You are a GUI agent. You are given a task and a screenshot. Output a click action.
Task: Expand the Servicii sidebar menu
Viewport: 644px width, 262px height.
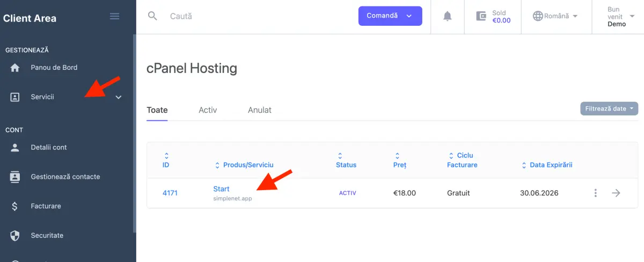[119, 97]
